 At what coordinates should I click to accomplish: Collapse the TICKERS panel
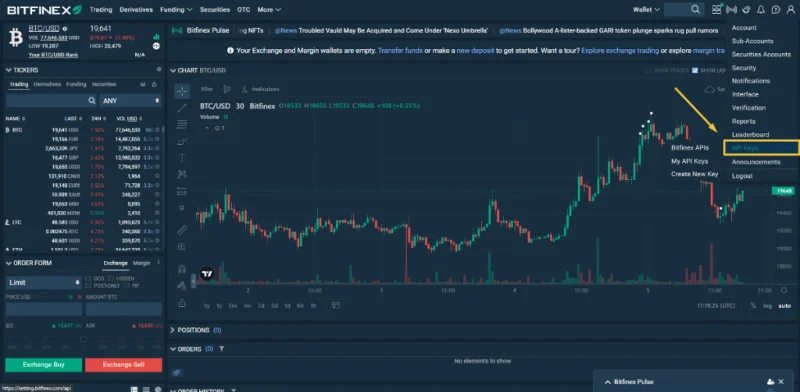pyautogui.click(x=9, y=70)
